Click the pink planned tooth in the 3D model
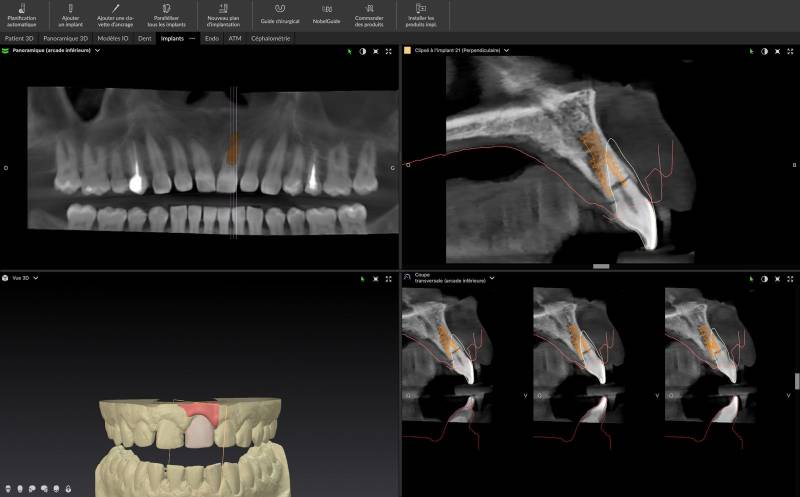This screenshot has width=800, height=497. click(199, 434)
